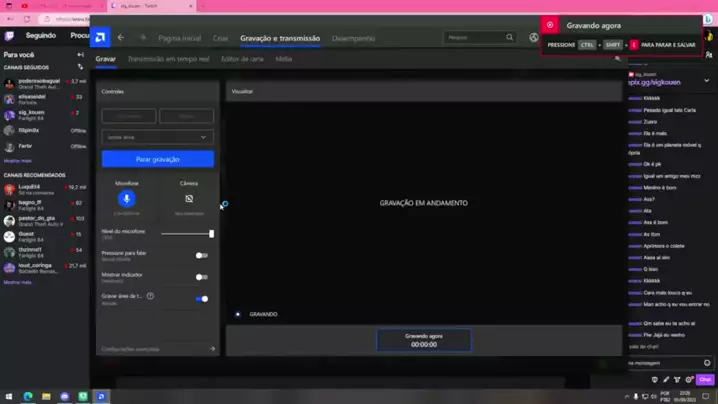Enable the Mostrar indicador switch
The image size is (718, 404).
pyautogui.click(x=201, y=277)
